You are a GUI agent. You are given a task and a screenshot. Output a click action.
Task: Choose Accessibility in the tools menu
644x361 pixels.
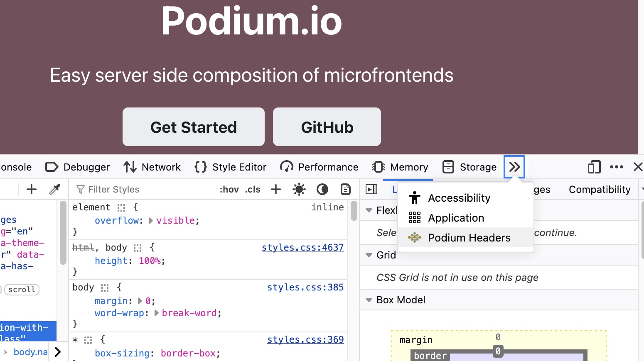point(459,198)
